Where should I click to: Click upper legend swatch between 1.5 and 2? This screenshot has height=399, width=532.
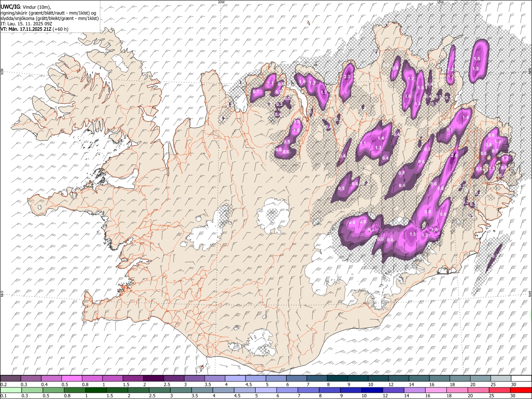click(133, 378)
